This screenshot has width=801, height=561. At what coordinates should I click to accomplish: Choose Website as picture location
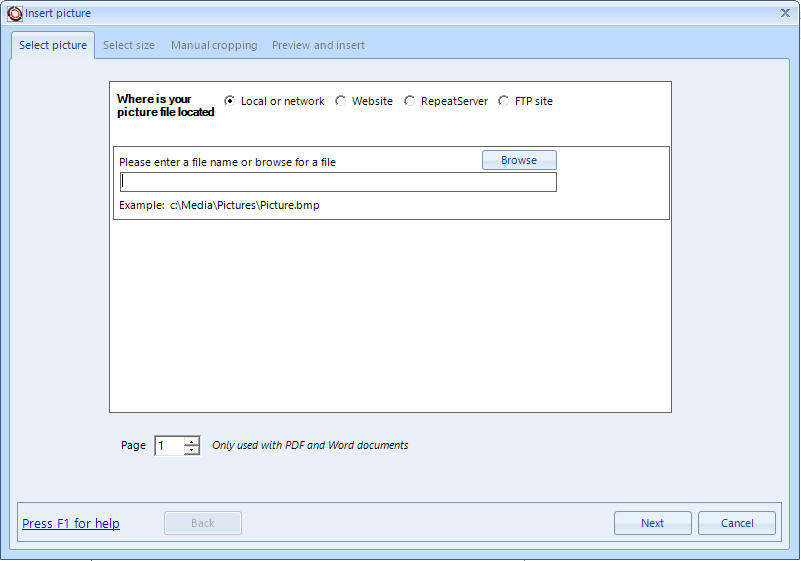coord(341,101)
